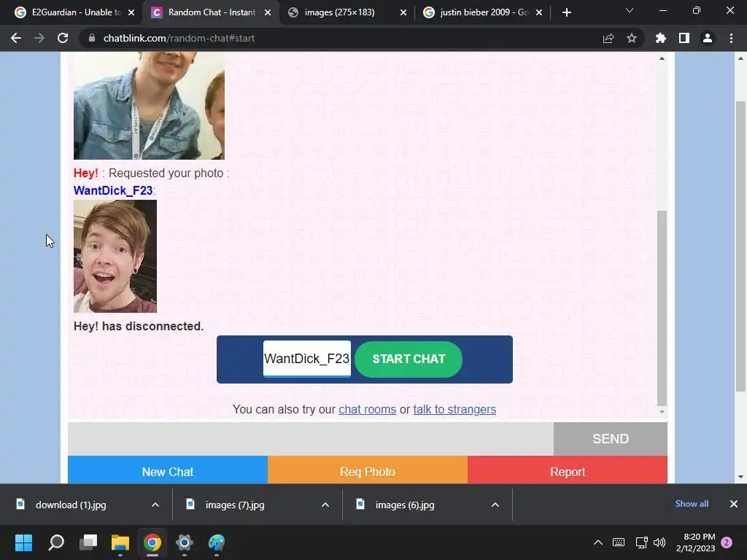Open the Windows Start menu
The height and width of the screenshot is (560, 747).
point(23,542)
